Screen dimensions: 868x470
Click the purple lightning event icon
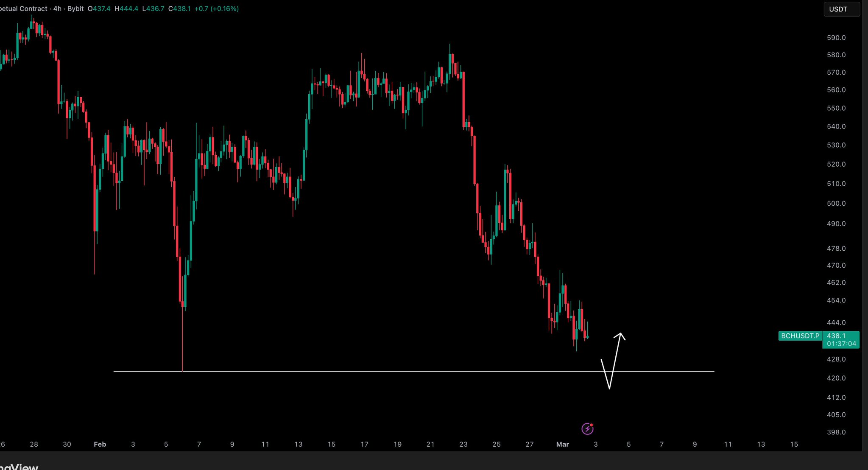click(x=587, y=429)
